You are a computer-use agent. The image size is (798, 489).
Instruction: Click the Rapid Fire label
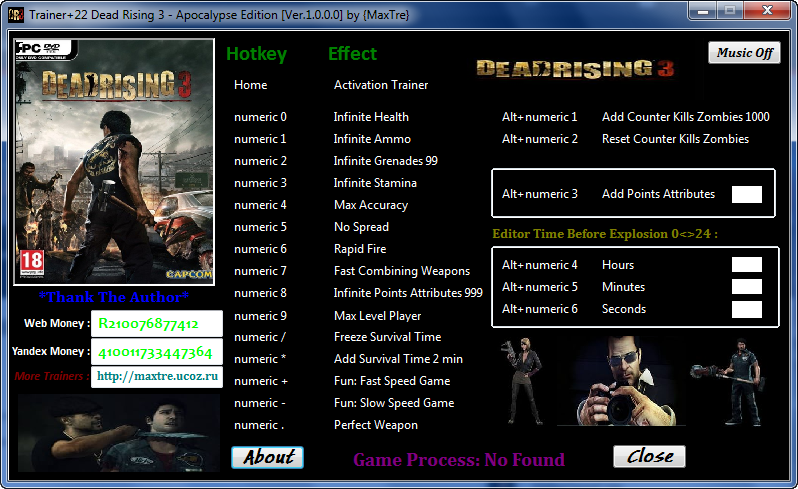point(360,249)
